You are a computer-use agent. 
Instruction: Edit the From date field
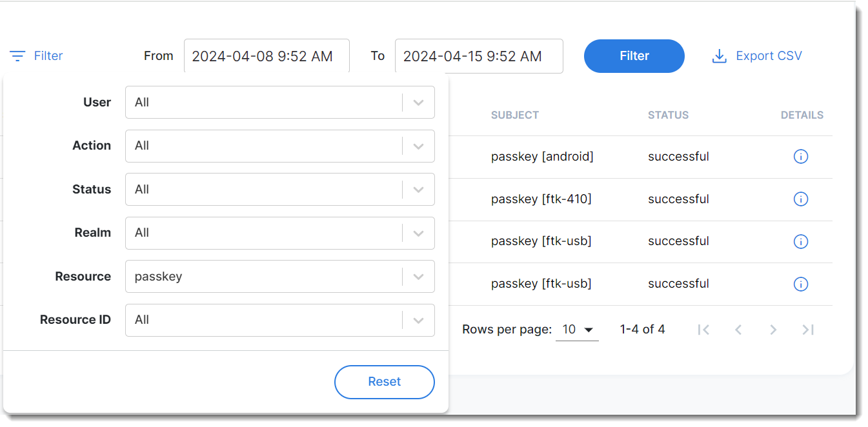coord(267,56)
